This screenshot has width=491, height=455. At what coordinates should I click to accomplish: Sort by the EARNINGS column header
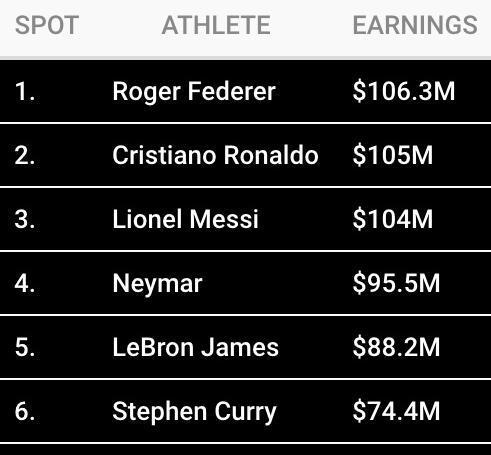click(x=415, y=25)
